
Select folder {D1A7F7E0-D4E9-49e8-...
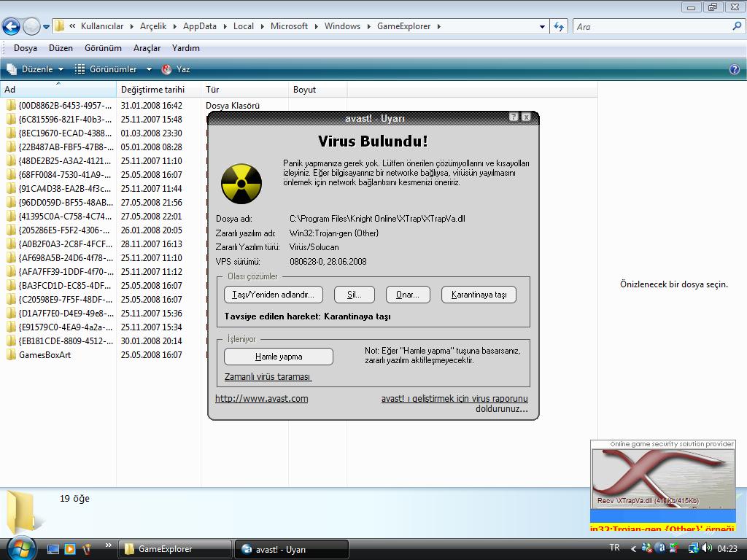click(60, 314)
